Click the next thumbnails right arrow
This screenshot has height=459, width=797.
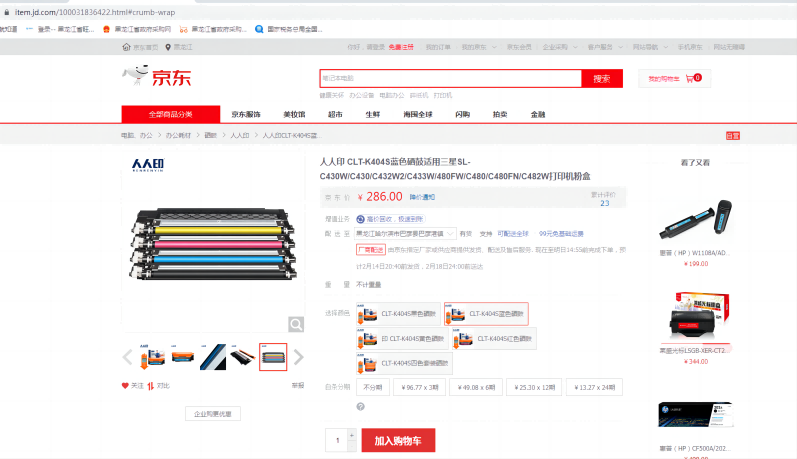pos(298,357)
